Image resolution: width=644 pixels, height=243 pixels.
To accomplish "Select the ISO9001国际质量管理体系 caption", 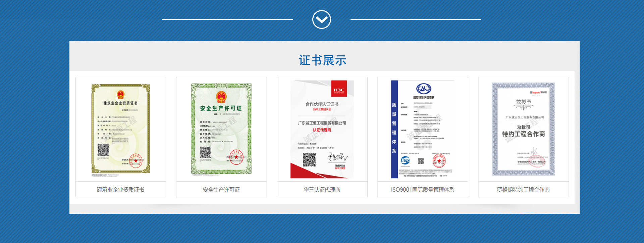I will click(x=423, y=190).
